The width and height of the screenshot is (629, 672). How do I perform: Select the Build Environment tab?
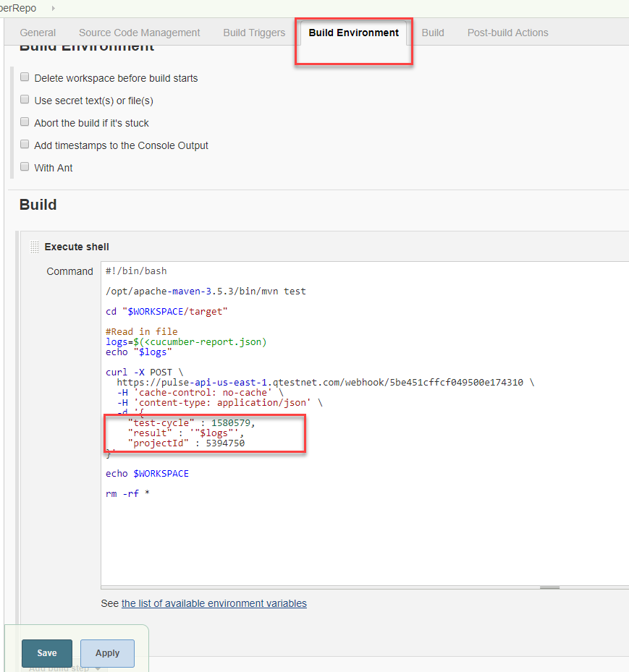click(x=353, y=33)
